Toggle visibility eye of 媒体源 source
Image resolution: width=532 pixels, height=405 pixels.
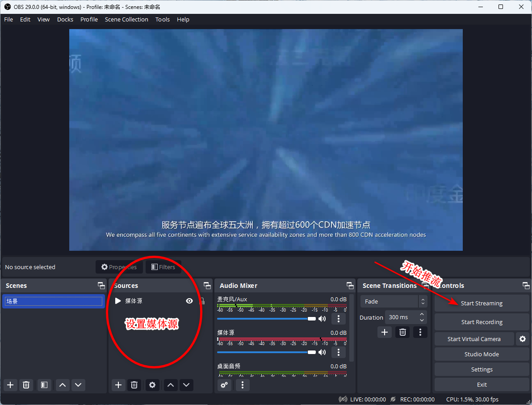(x=189, y=301)
